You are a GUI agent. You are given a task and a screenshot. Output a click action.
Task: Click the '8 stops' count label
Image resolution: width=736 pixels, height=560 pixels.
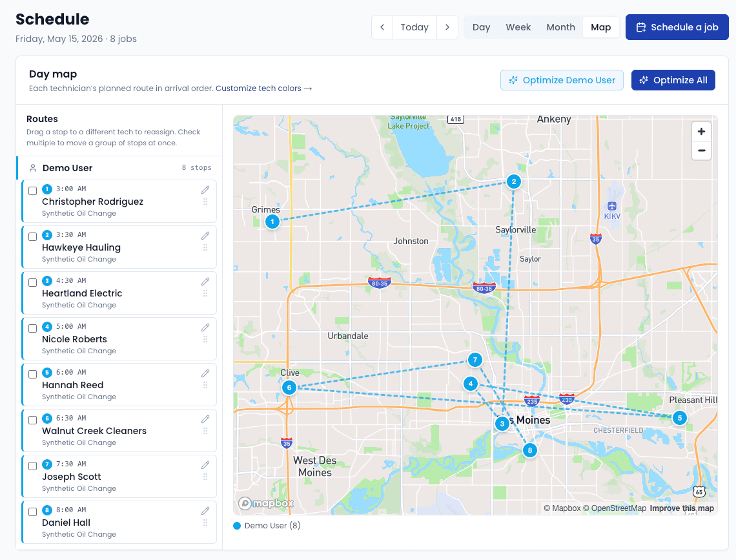point(197,167)
